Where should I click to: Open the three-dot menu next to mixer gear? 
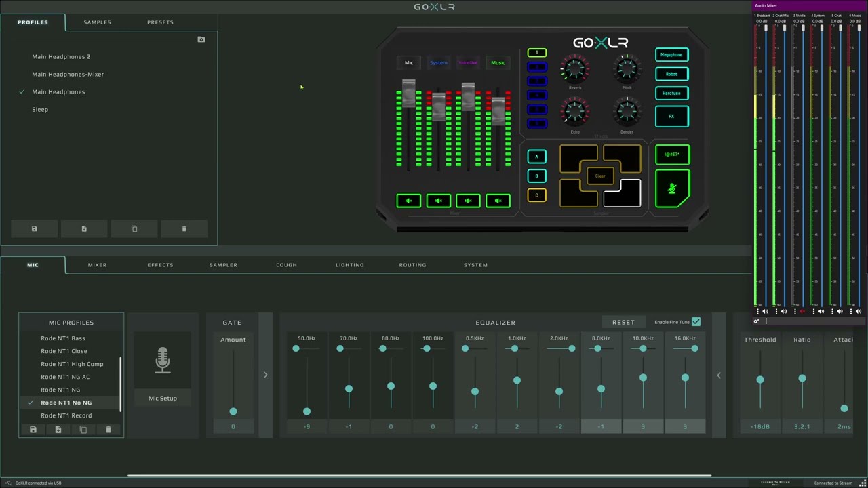pyautogui.click(x=766, y=321)
